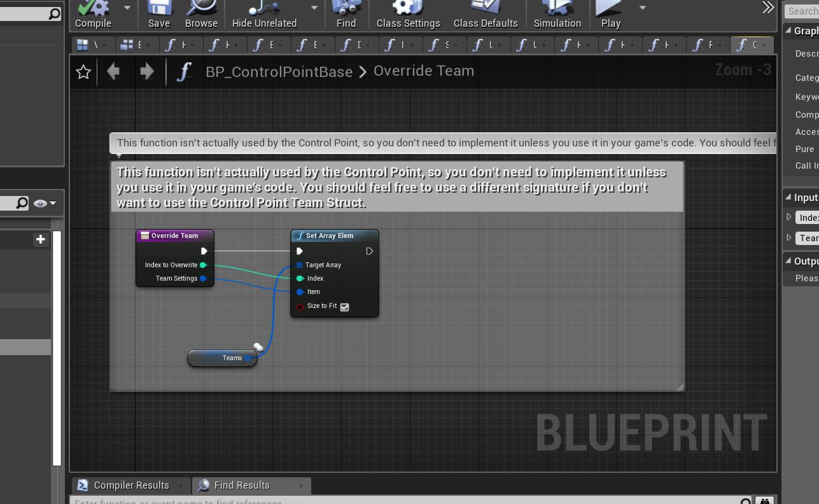Close the Compiler Results tab

point(181,486)
